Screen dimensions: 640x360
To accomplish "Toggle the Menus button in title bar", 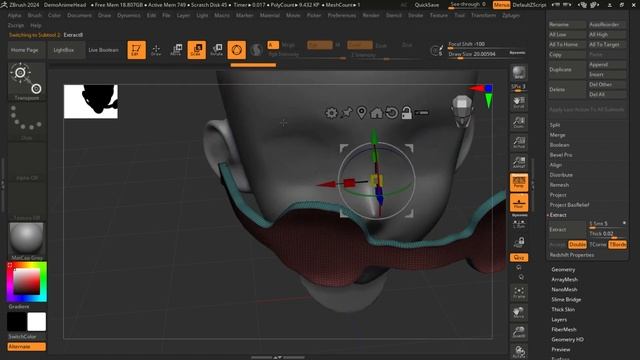I will tap(501, 5).
